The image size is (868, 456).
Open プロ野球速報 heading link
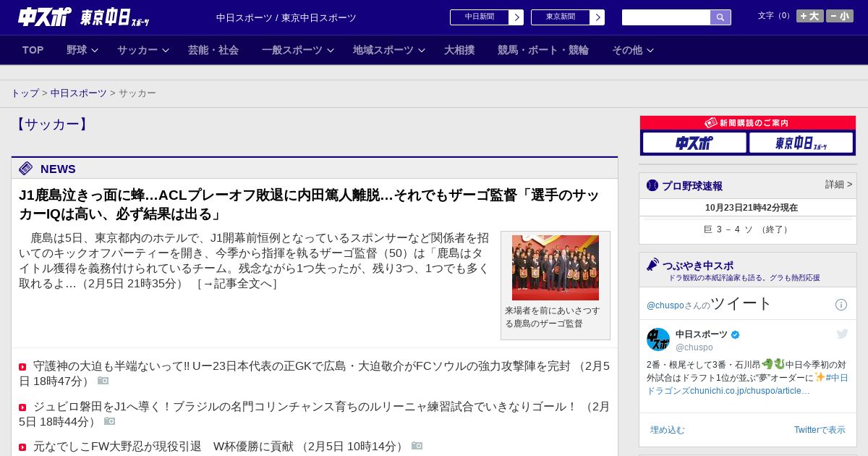[692, 186]
